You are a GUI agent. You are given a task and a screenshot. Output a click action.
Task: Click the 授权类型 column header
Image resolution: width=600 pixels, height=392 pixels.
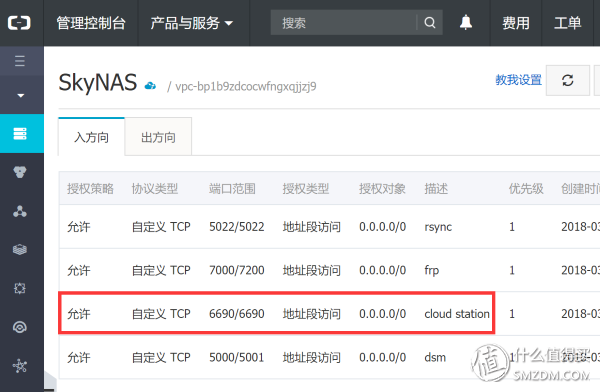[306, 188]
